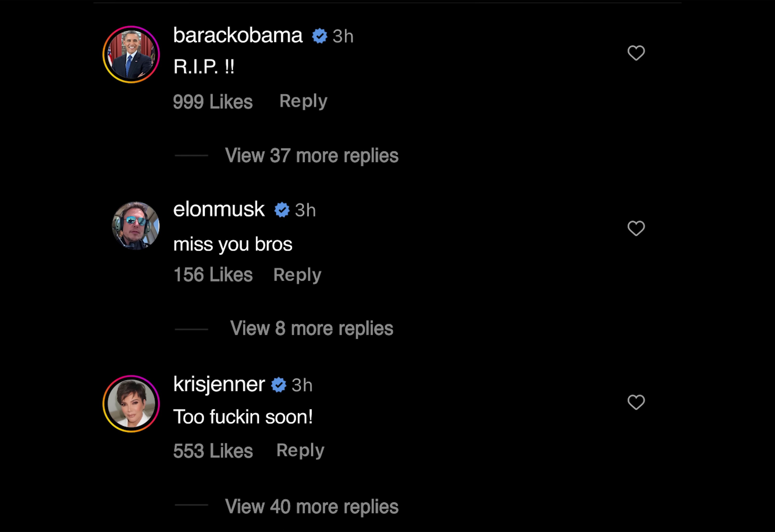The height and width of the screenshot is (532, 775).
Task: Reply to "miss you bros" comment
Action: pos(297,275)
